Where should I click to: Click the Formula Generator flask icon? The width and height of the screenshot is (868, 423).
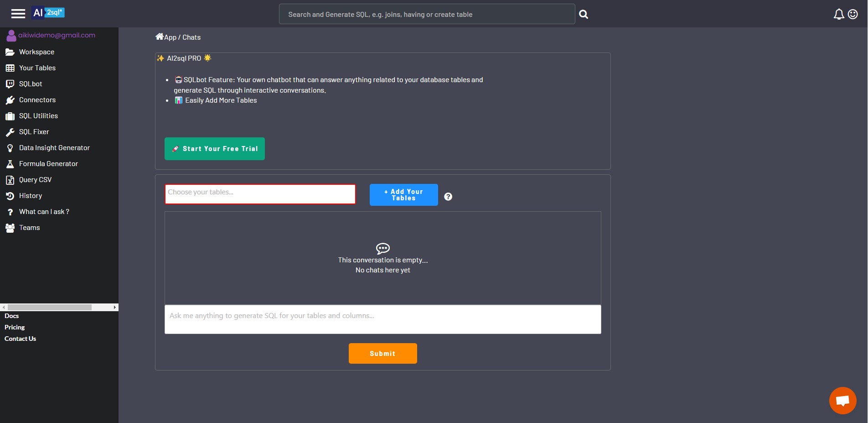coord(10,164)
